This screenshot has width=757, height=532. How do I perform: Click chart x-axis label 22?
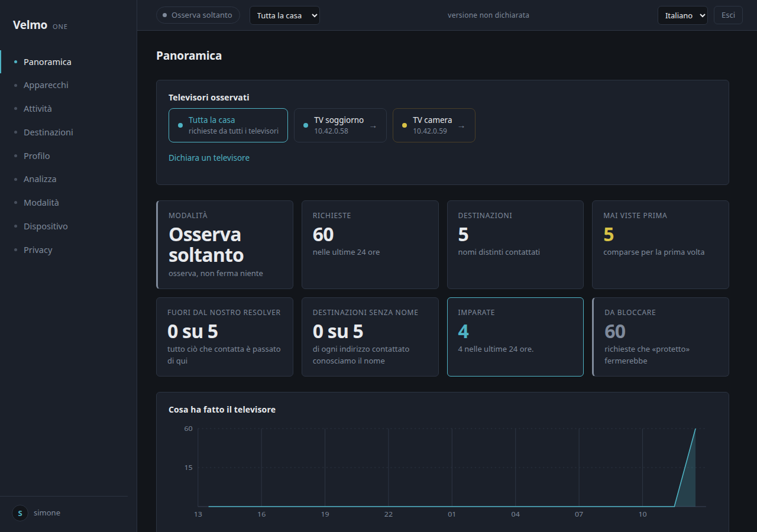click(388, 514)
